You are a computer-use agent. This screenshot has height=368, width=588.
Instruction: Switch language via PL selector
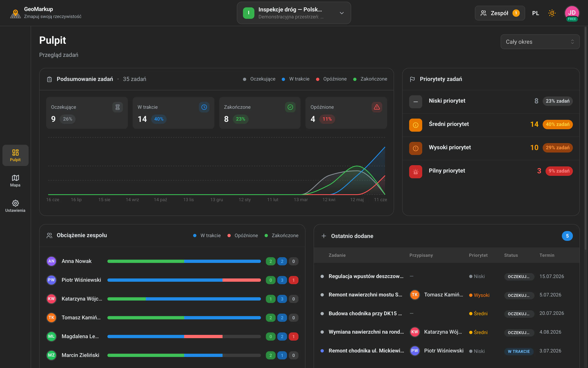[x=536, y=13]
